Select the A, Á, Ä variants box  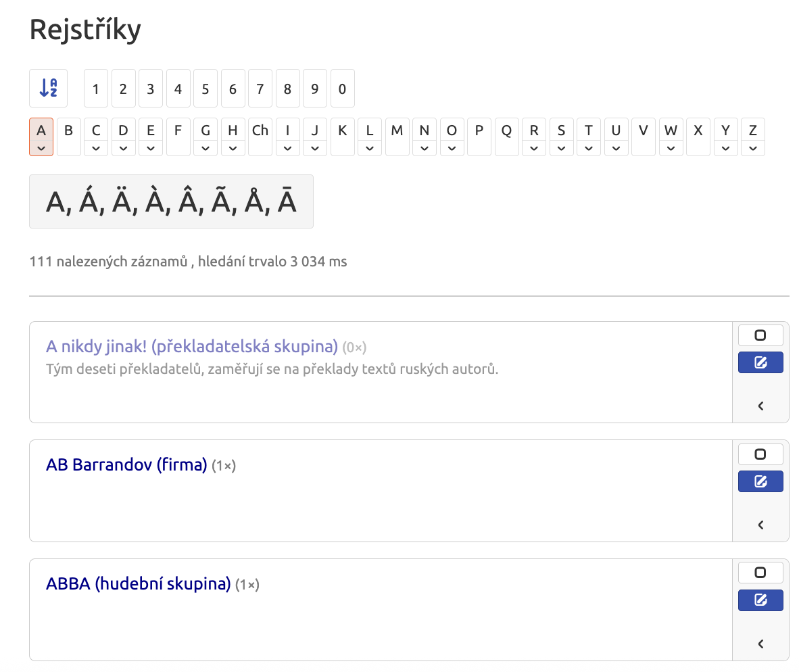coord(171,201)
